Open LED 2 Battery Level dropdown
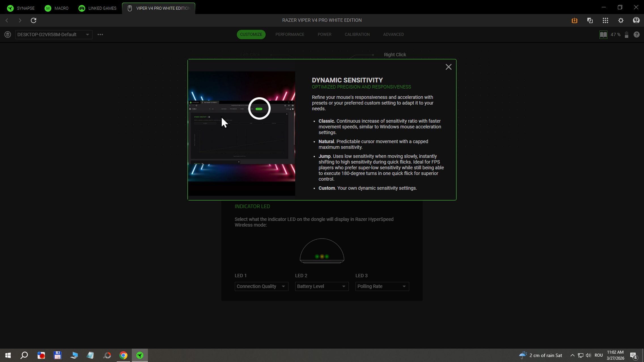 [321, 286]
